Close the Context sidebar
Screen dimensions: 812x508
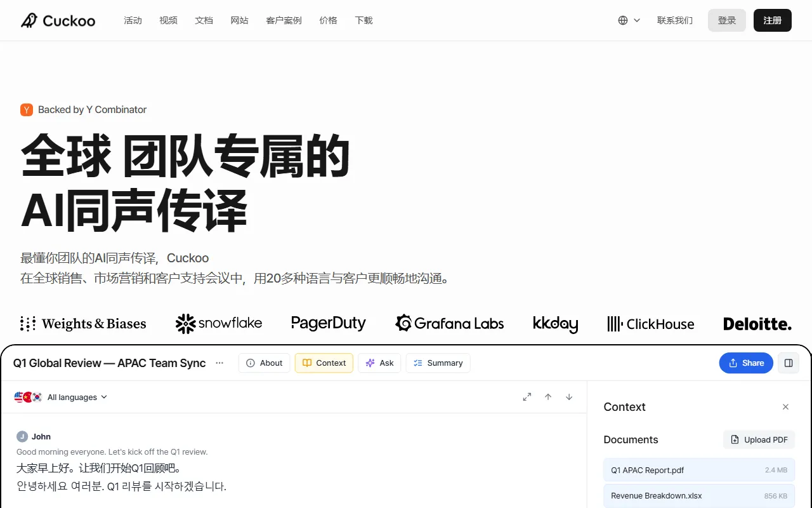[x=785, y=406]
